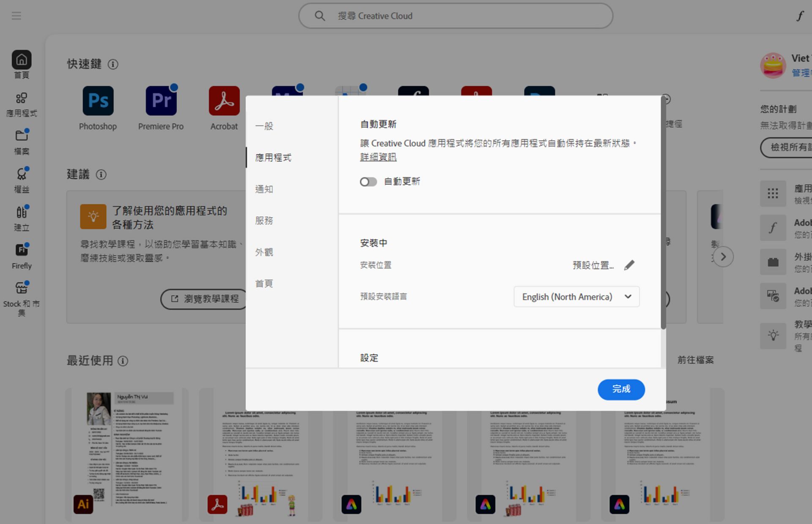Click the 搜尋 Creative Cloud search field
Image resolution: width=812 pixels, height=524 pixels.
456,16
